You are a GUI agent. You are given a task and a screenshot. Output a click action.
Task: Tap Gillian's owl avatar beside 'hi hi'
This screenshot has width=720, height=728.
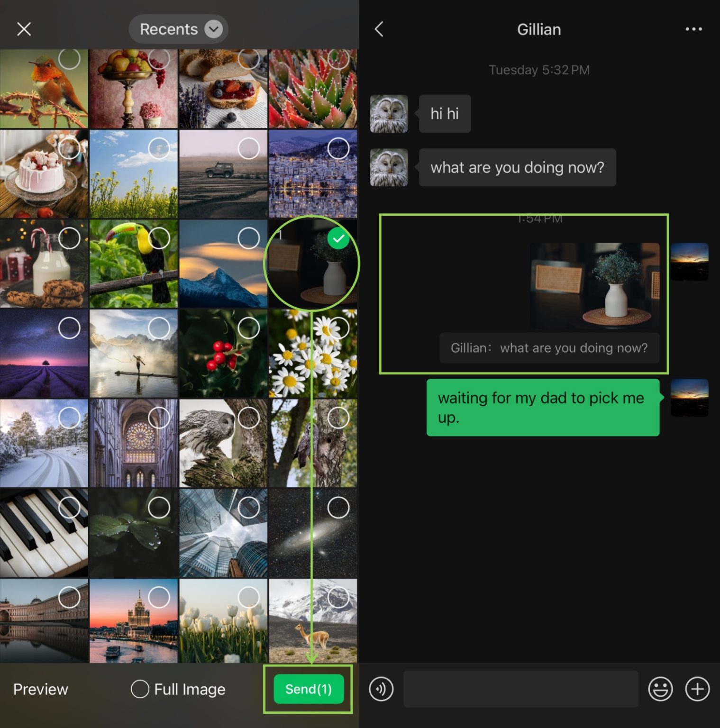[388, 113]
